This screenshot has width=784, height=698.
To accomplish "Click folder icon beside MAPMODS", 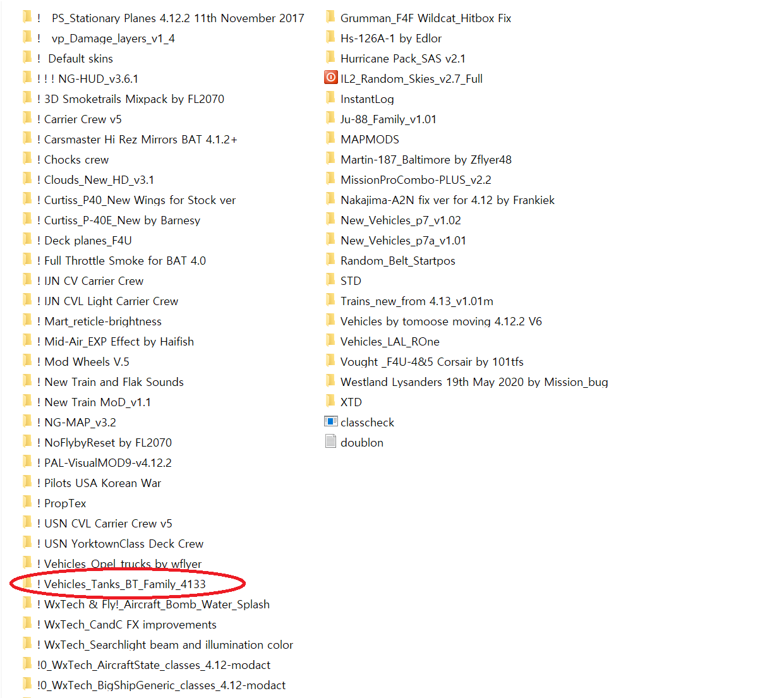I will (x=330, y=138).
